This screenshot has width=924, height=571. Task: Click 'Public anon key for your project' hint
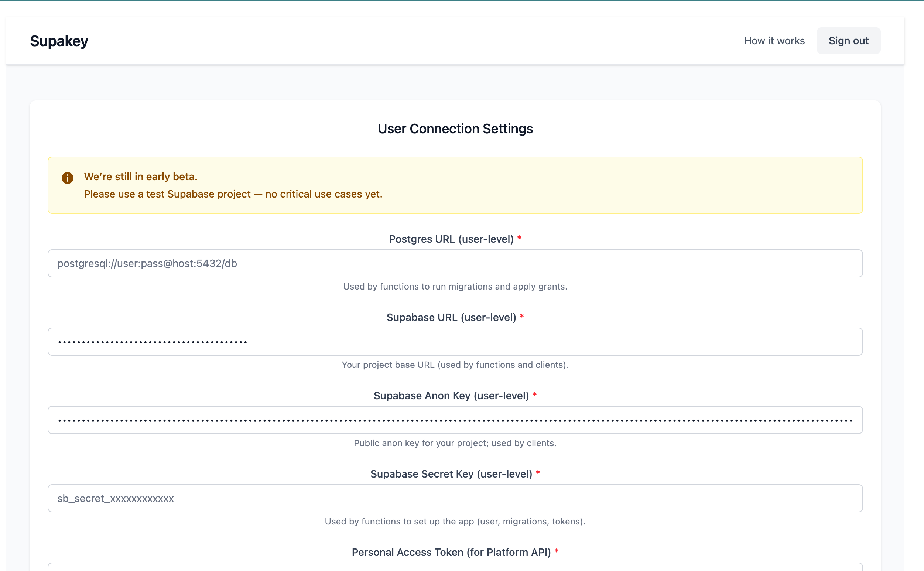click(x=455, y=443)
